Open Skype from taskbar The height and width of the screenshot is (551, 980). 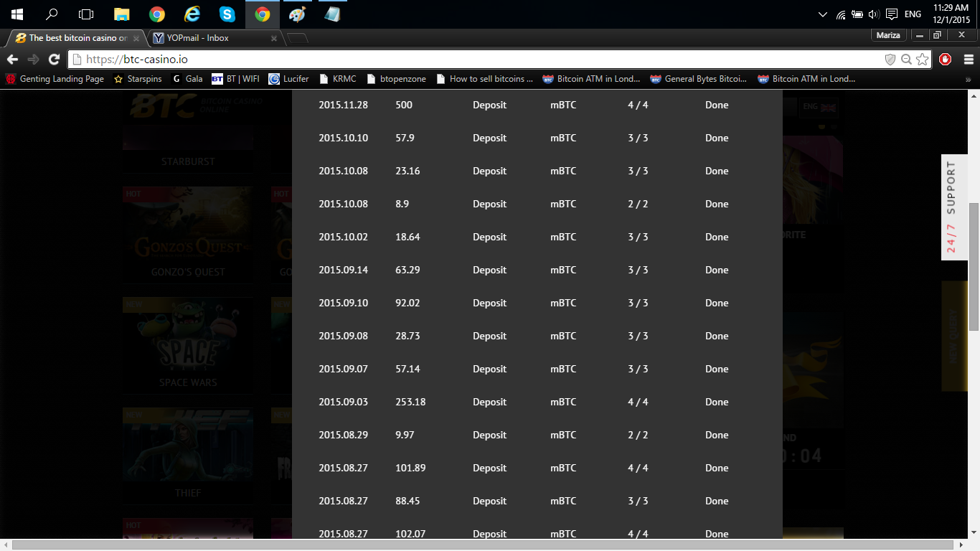(x=227, y=14)
